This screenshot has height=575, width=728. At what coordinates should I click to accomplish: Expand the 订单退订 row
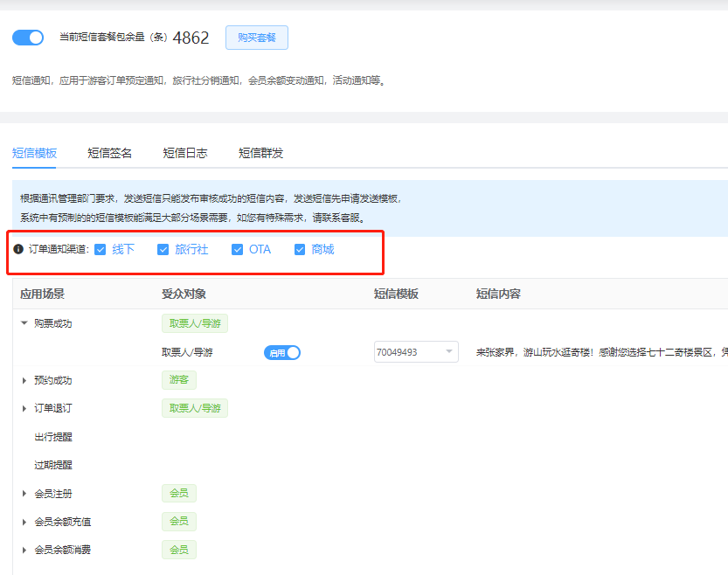click(x=24, y=408)
